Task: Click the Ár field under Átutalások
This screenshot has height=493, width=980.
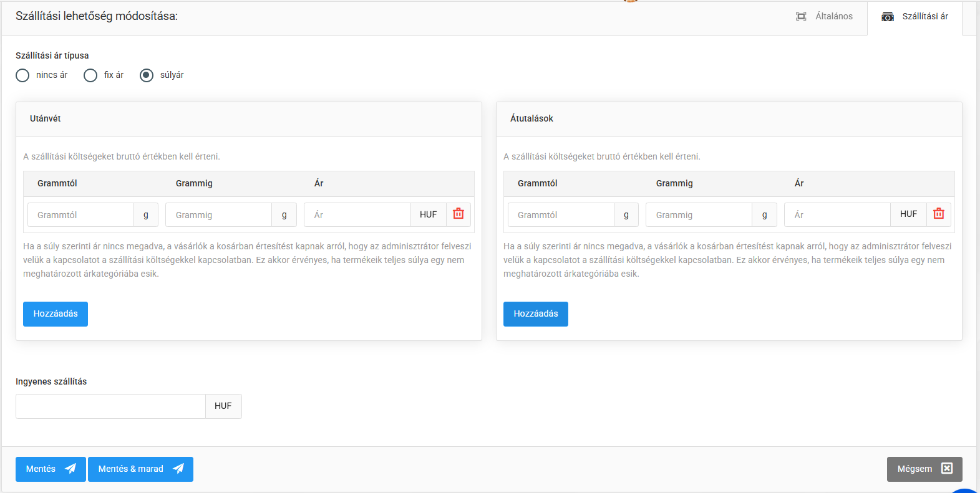Action: click(x=837, y=215)
